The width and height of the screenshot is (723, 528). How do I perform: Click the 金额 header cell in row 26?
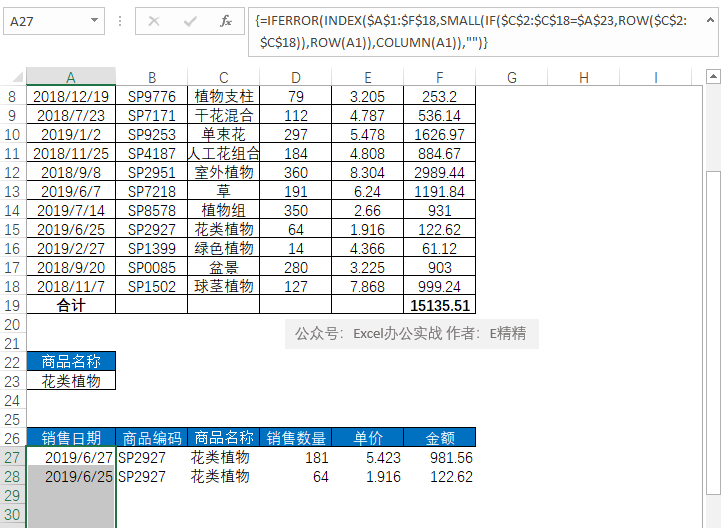coord(439,438)
